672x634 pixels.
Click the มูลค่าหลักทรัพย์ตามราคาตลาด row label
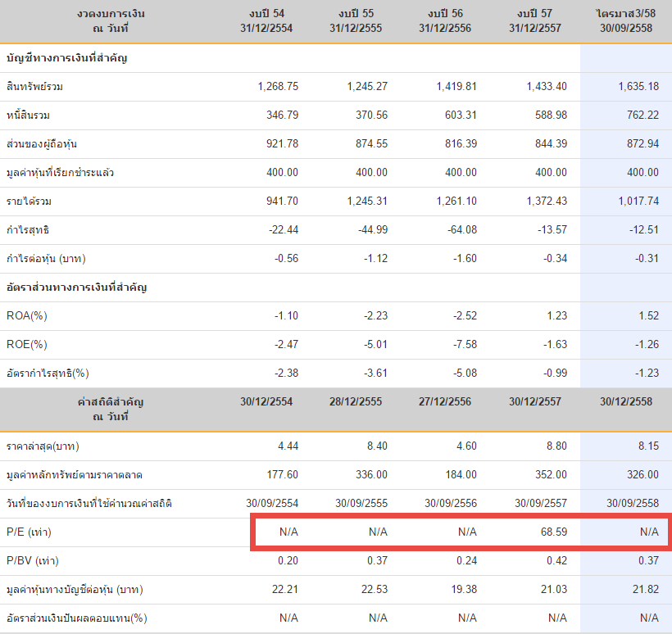74,475
